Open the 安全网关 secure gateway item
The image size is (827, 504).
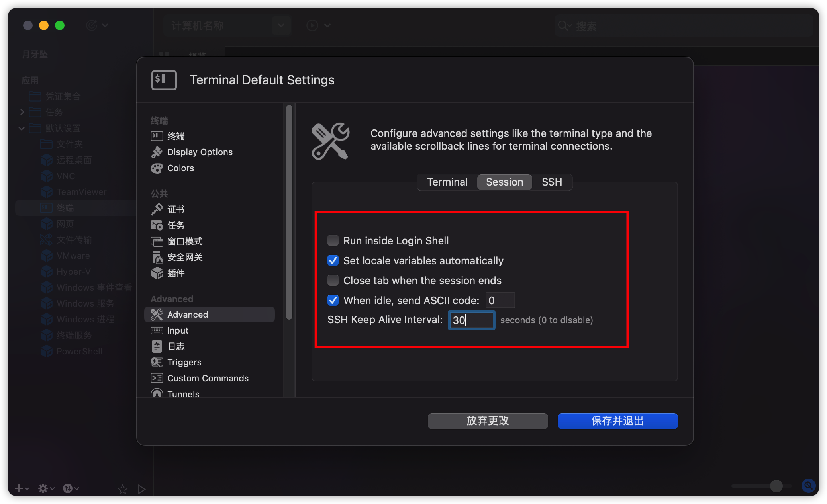click(x=184, y=257)
